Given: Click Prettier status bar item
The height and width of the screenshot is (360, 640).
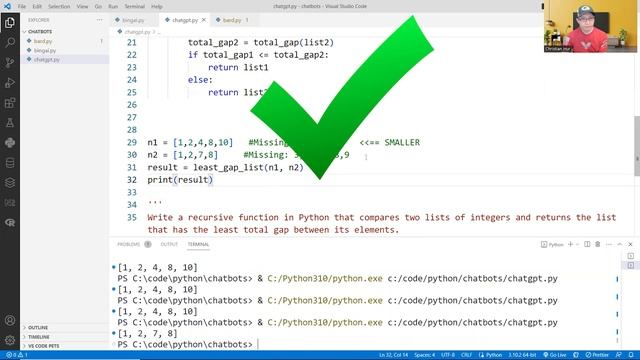Looking at the screenshot, I should coord(597,355).
